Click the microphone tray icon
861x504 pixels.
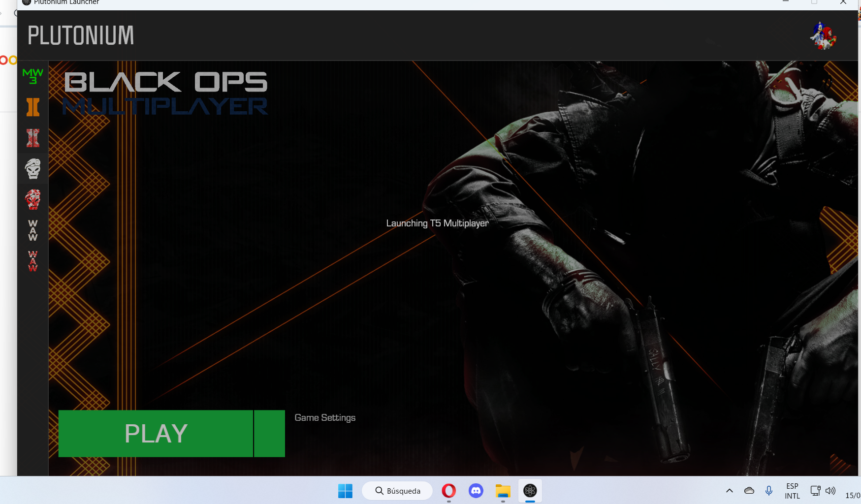coord(769,491)
